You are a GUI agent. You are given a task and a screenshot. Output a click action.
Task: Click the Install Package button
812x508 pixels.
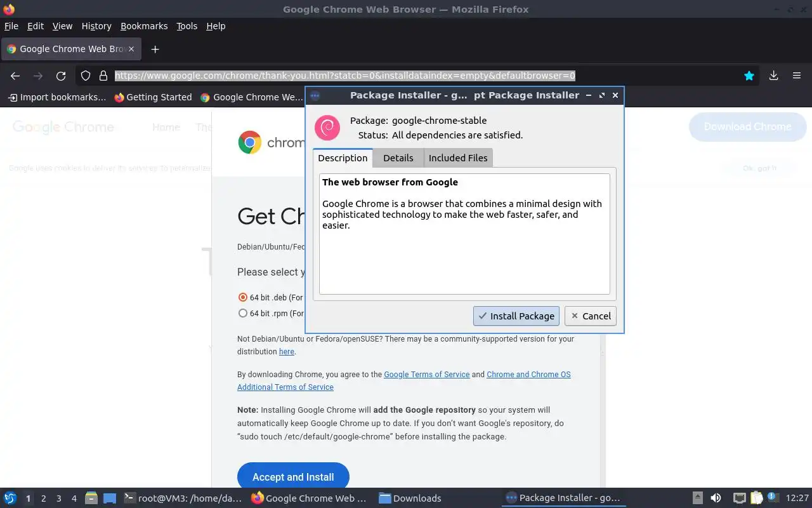point(516,316)
